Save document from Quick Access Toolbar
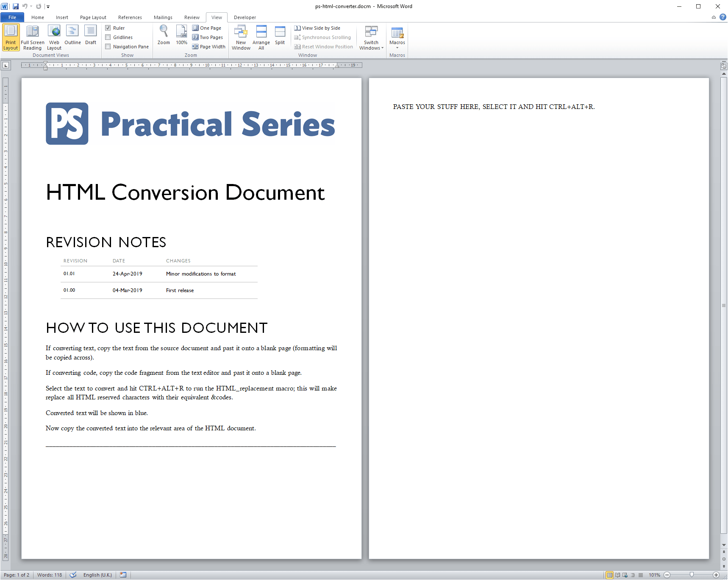The width and height of the screenshot is (728, 580). tap(16, 6)
